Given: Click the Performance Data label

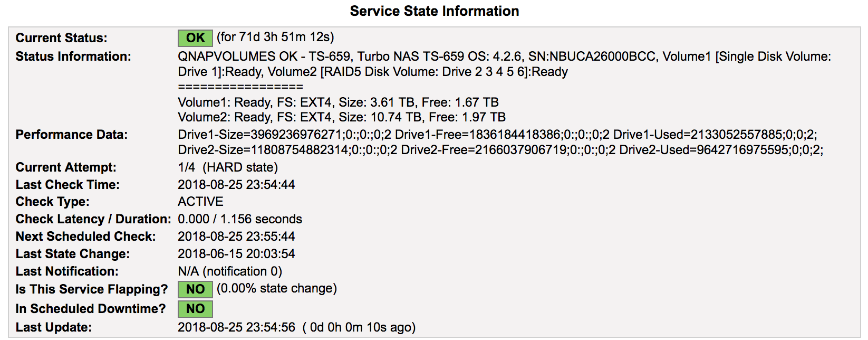Looking at the screenshot, I should [71, 135].
